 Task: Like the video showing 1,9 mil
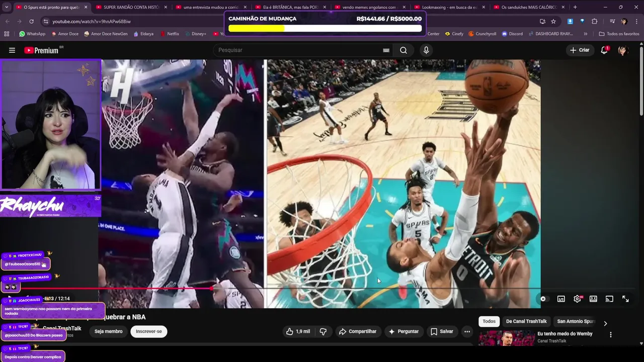coord(298,331)
